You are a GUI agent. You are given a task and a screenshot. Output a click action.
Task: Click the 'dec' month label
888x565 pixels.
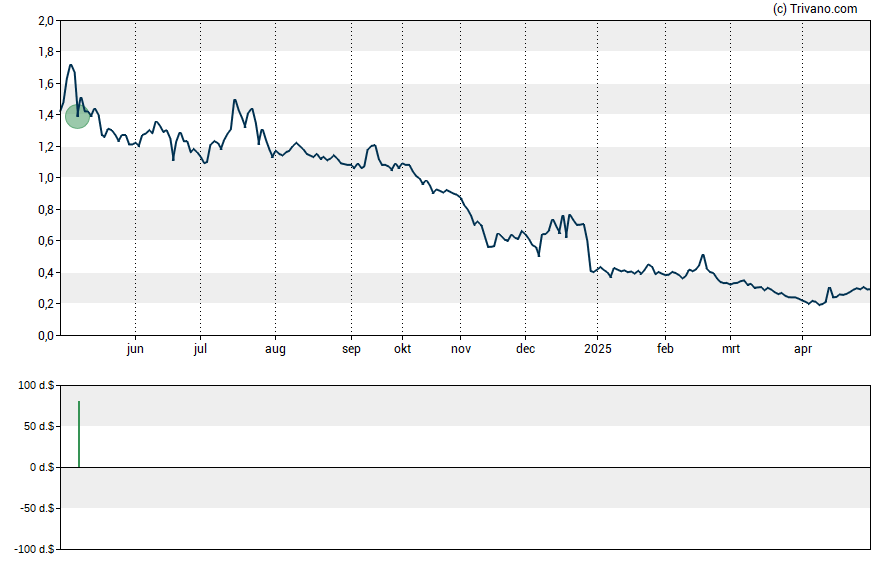click(525, 349)
